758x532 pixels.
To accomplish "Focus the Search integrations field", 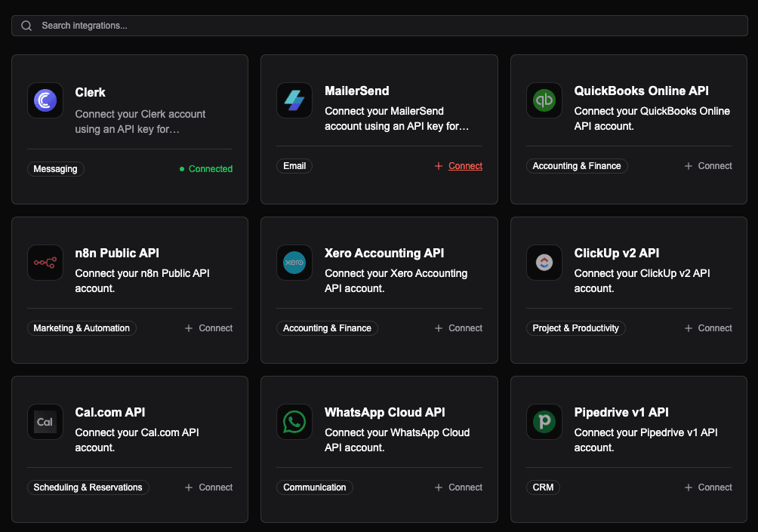I will click(377, 26).
